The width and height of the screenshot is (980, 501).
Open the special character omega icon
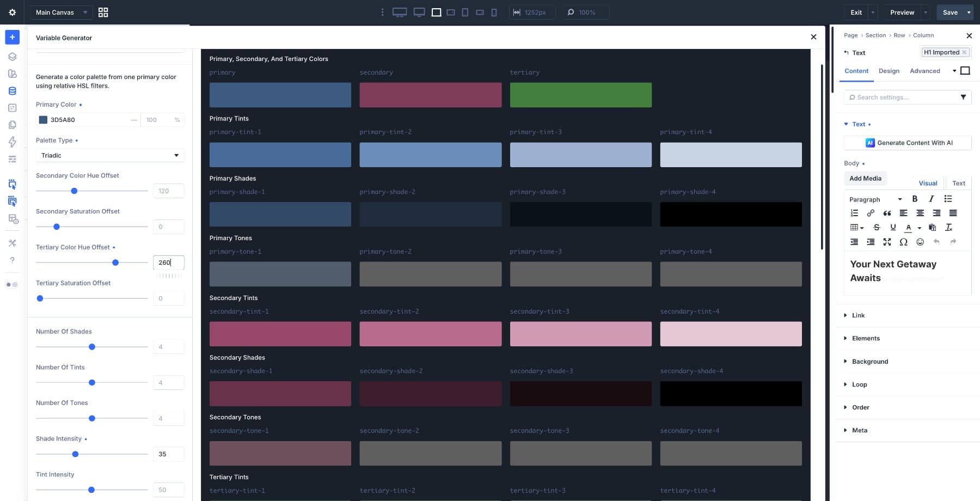click(x=903, y=242)
